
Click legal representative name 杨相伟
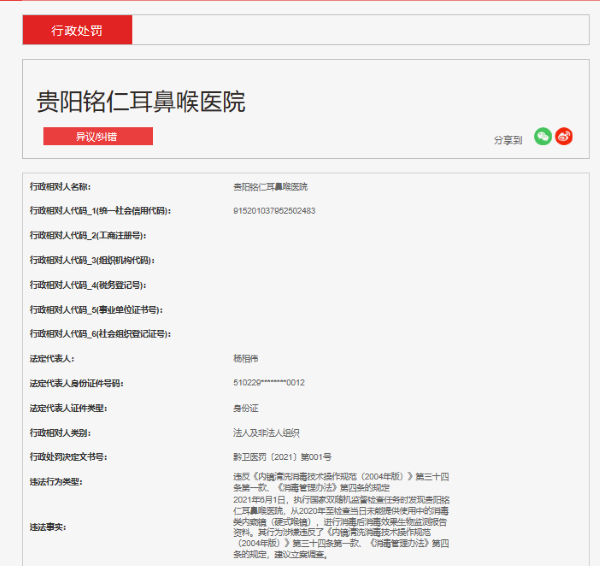(x=246, y=359)
